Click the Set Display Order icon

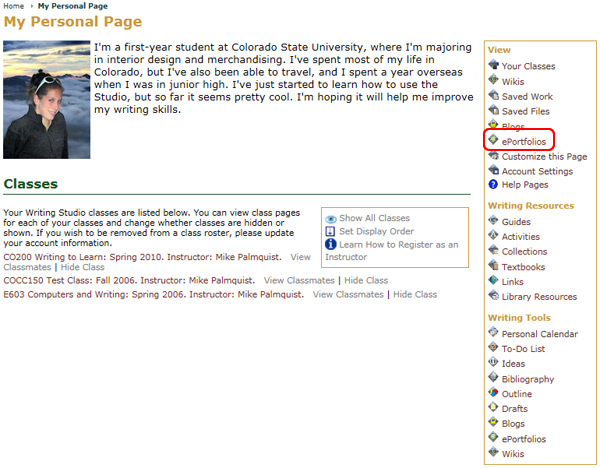[x=330, y=231]
